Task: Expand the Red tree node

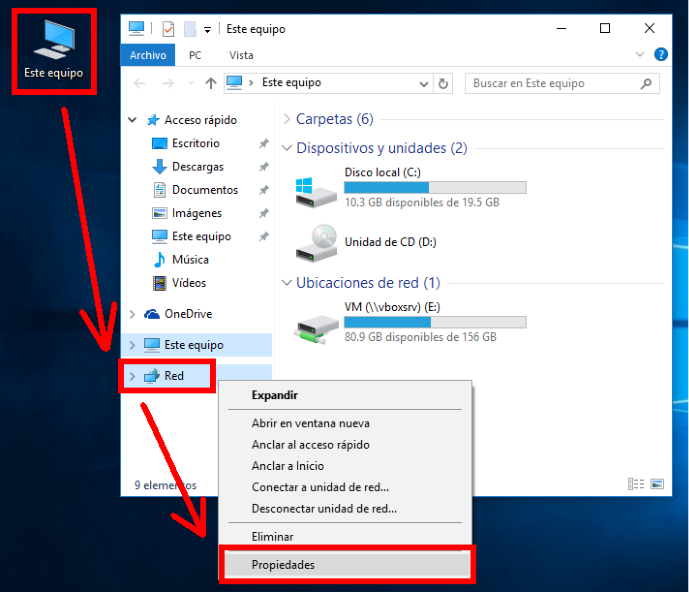Action: 132,376
